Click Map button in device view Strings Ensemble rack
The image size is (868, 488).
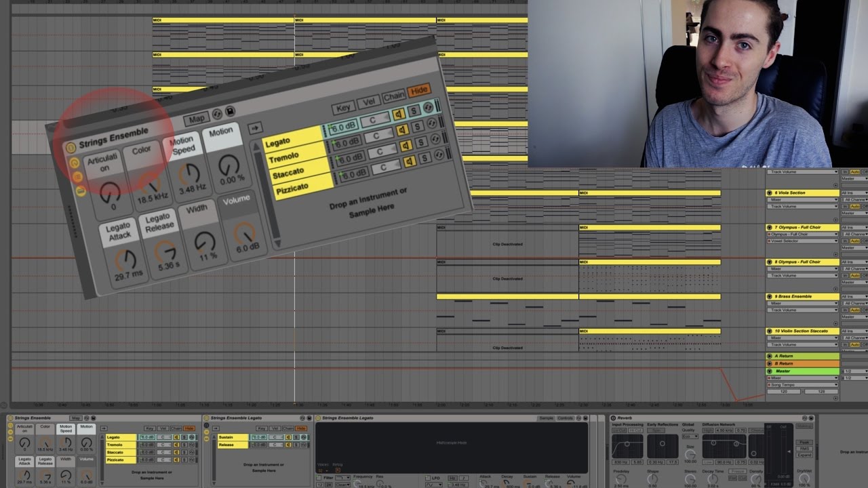pyautogui.click(x=76, y=418)
